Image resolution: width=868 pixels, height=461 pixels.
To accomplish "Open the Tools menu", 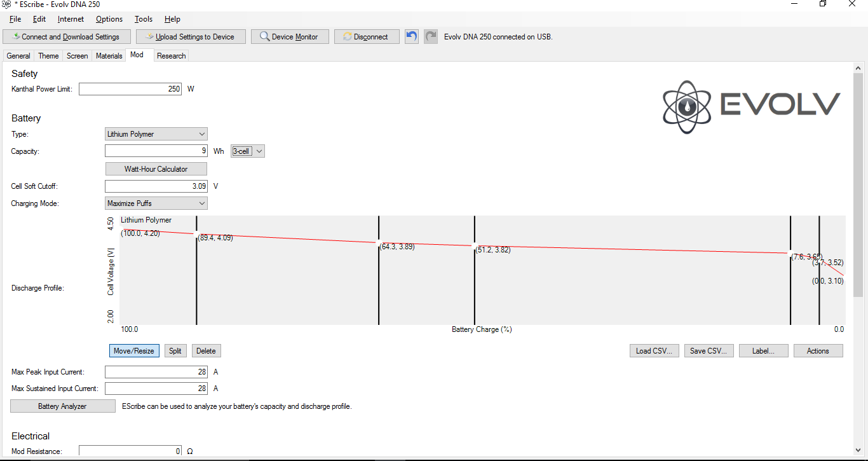I will pos(144,19).
